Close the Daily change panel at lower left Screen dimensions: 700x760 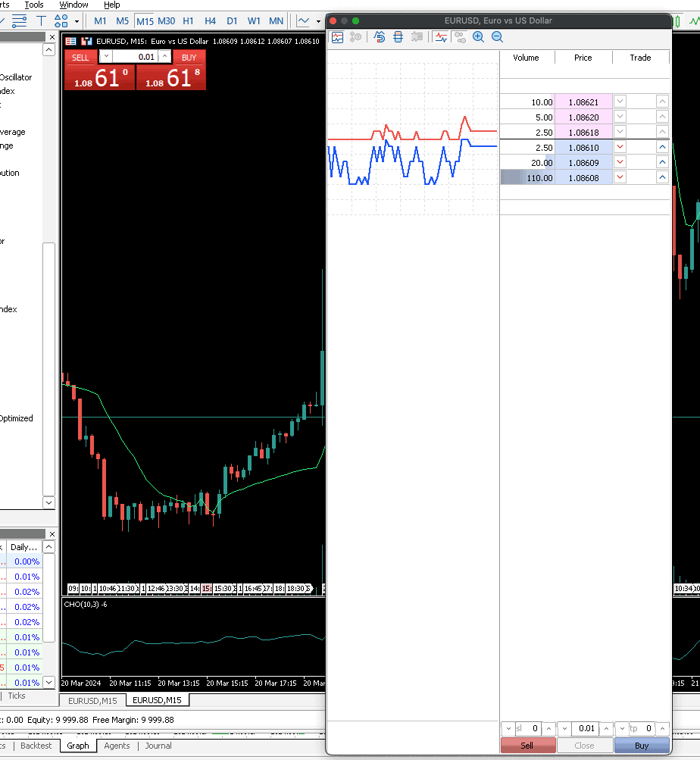[52, 534]
